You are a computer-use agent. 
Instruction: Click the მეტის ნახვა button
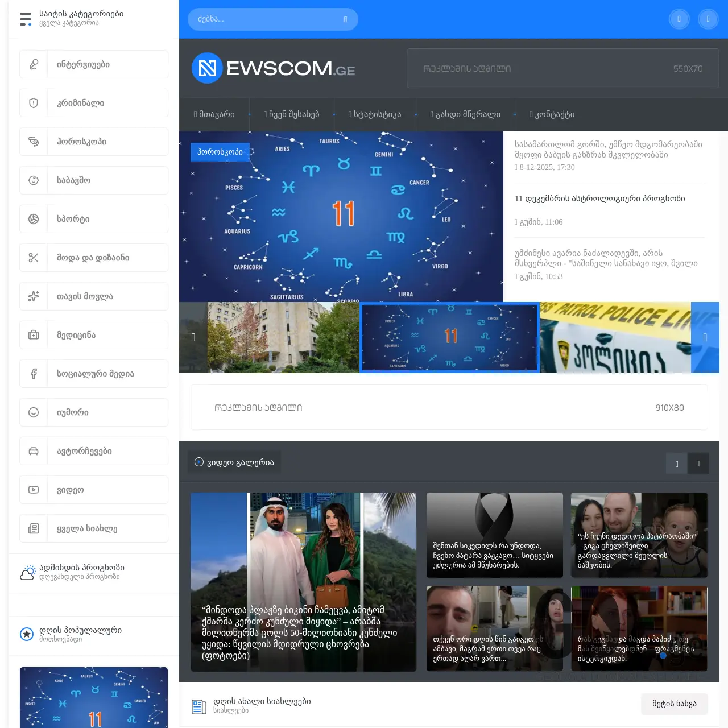click(675, 704)
